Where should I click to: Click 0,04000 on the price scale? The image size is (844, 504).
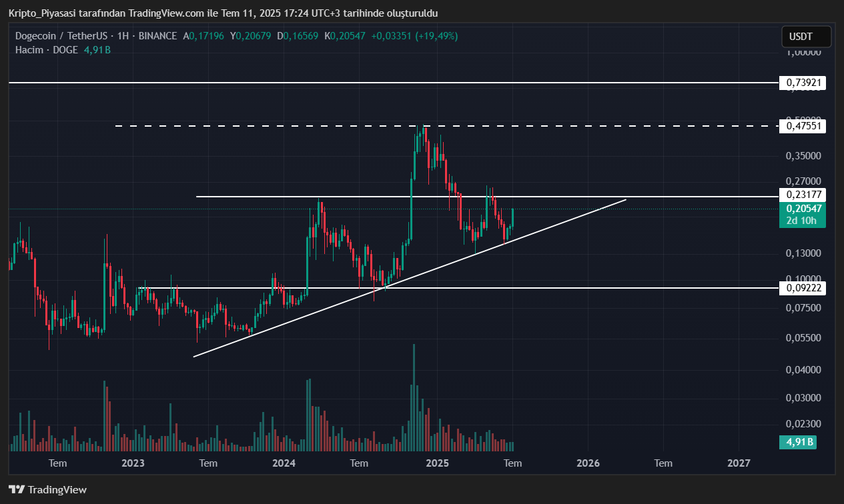tap(803, 369)
